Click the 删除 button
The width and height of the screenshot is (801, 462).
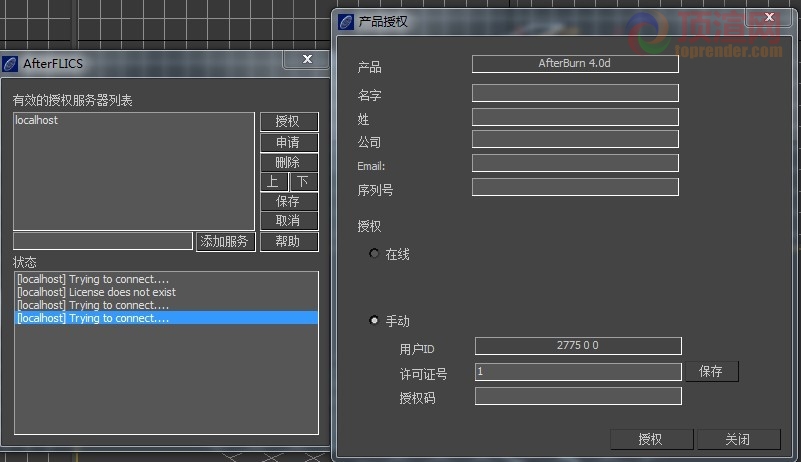(289, 163)
